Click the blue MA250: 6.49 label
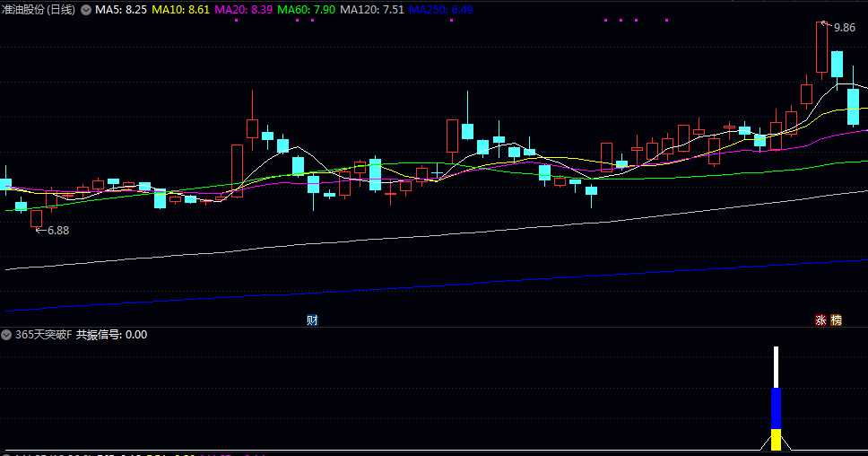Image resolution: width=868 pixels, height=456 pixels. coord(440,10)
